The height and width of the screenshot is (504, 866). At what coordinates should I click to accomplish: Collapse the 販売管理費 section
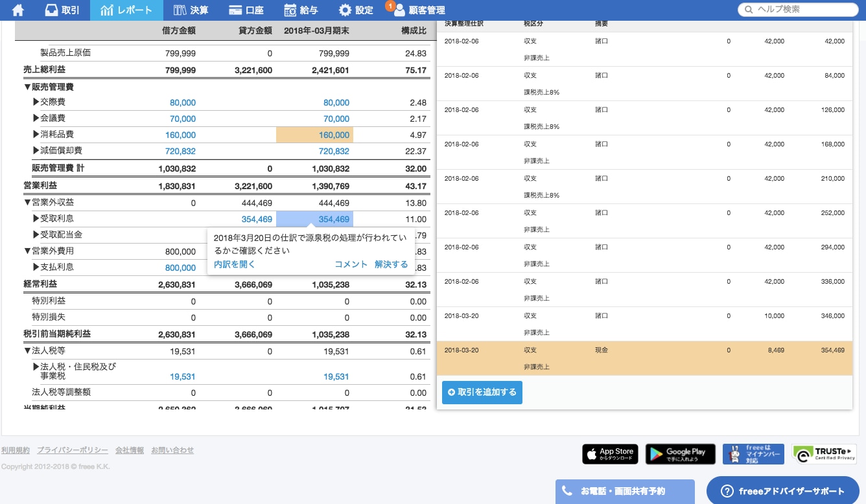pyautogui.click(x=27, y=87)
